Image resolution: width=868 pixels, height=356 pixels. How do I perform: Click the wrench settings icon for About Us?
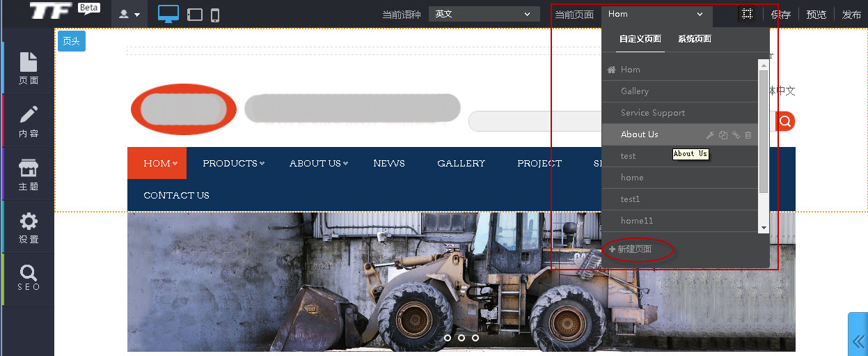pos(710,135)
